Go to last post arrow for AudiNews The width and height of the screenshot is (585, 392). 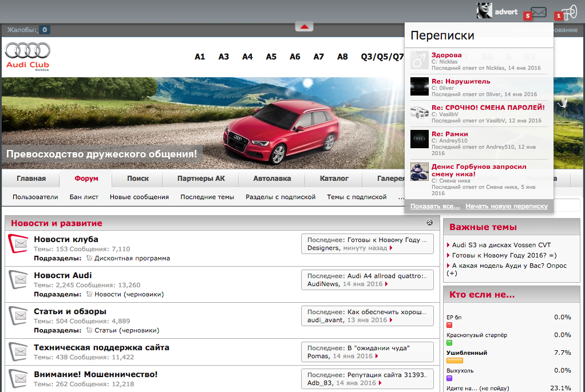(386, 284)
